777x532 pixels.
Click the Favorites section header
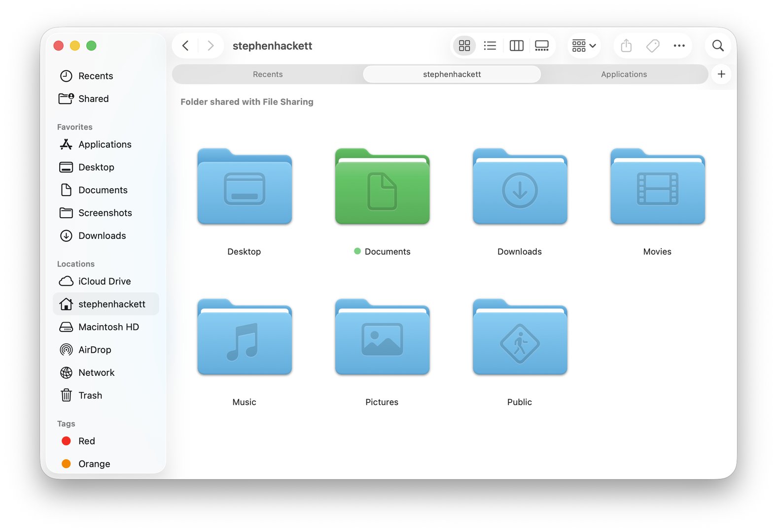(x=75, y=127)
